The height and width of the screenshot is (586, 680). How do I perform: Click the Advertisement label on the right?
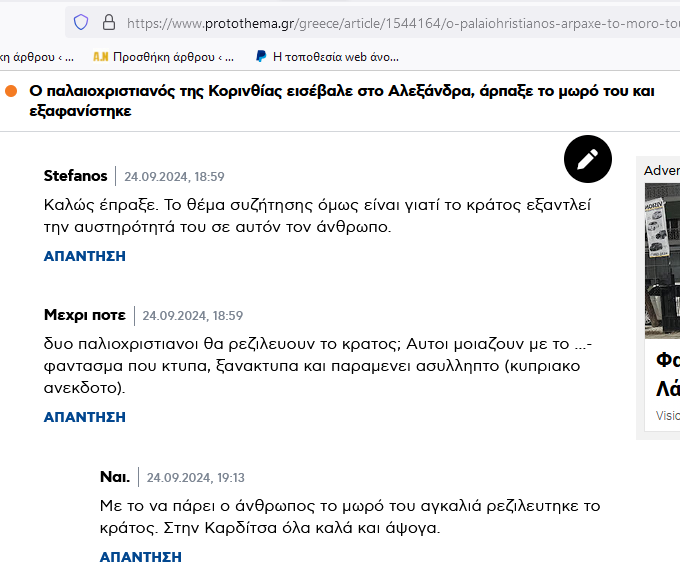click(x=662, y=170)
